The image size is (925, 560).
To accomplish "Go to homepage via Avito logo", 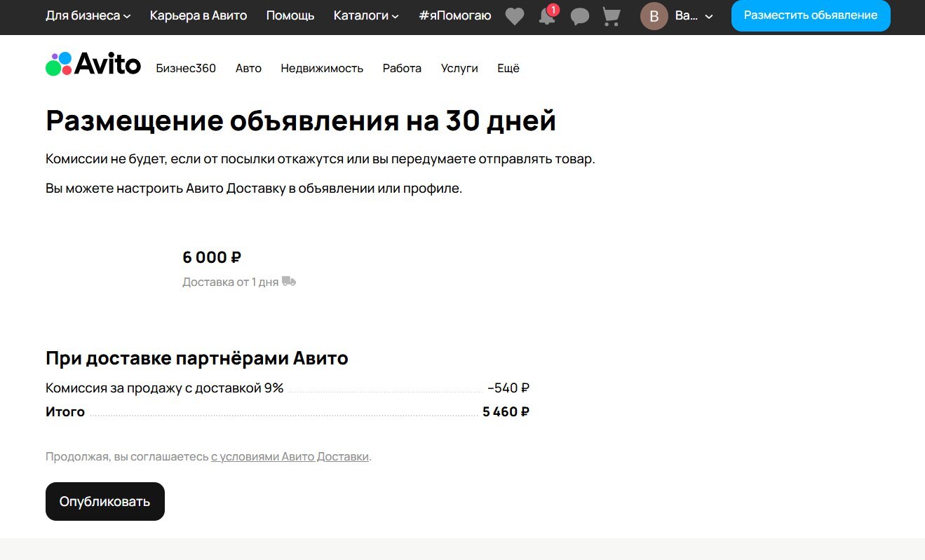I will click(93, 64).
